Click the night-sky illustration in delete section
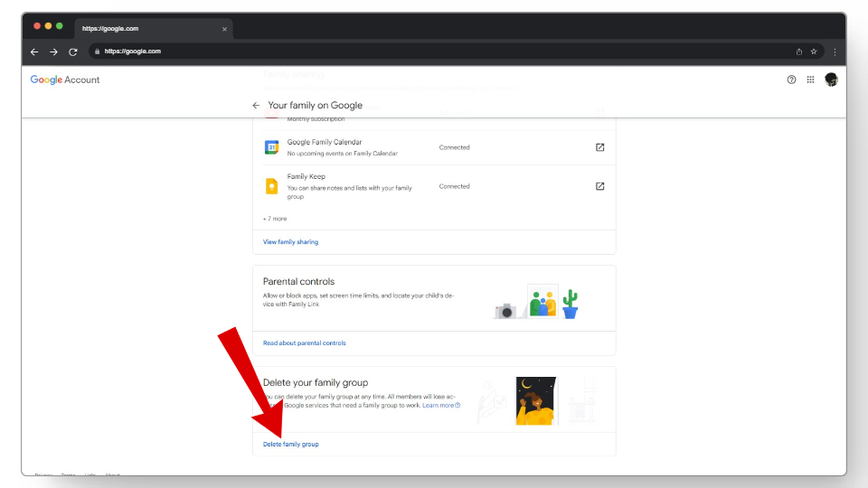The height and width of the screenshot is (488, 868). pyautogui.click(x=536, y=401)
